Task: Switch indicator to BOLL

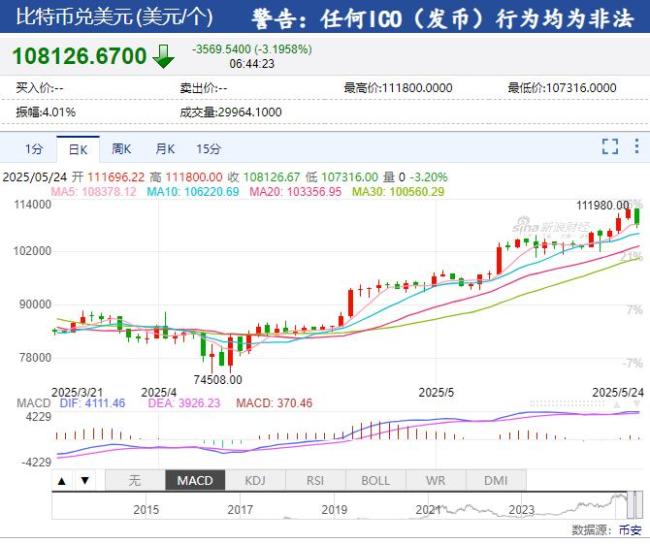Action: (375, 481)
